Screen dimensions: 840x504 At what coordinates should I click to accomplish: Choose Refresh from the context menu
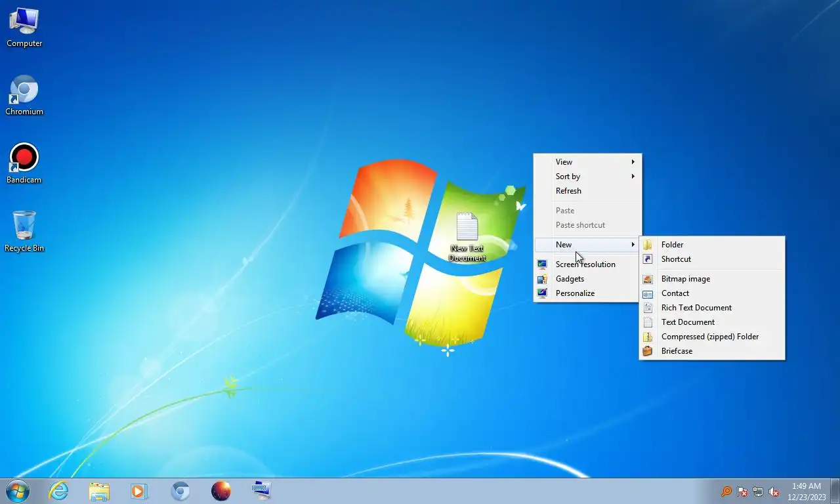pos(587,191)
